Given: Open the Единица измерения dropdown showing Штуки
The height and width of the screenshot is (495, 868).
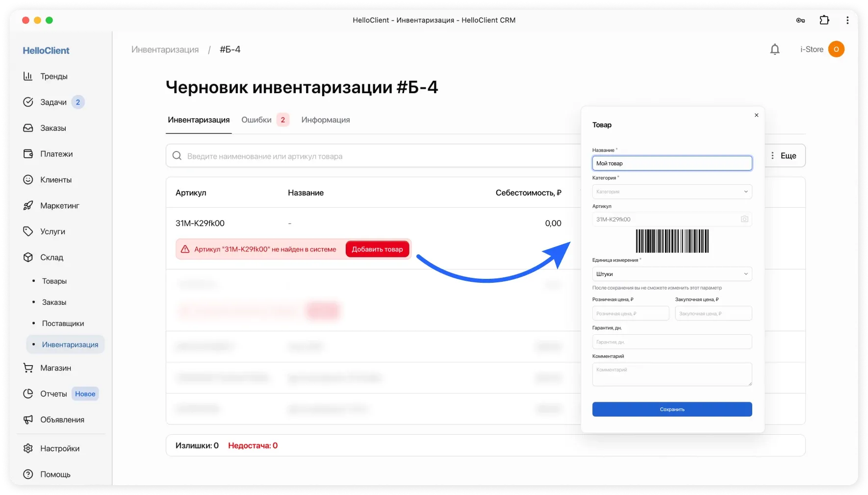Looking at the screenshot, I should click(671, 274).
